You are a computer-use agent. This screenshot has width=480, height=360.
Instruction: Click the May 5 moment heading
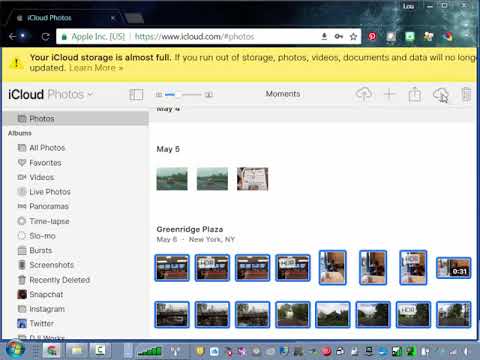[168, 149]
